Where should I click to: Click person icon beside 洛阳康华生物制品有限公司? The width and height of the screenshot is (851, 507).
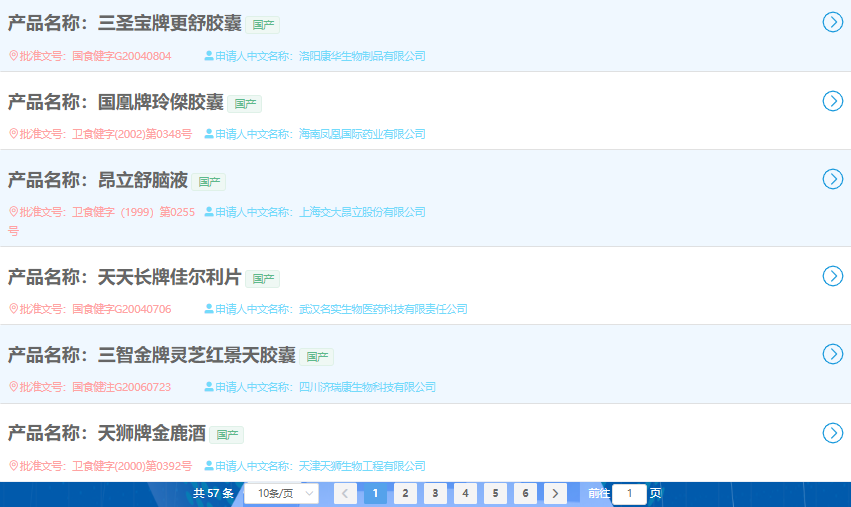(209, 55)
